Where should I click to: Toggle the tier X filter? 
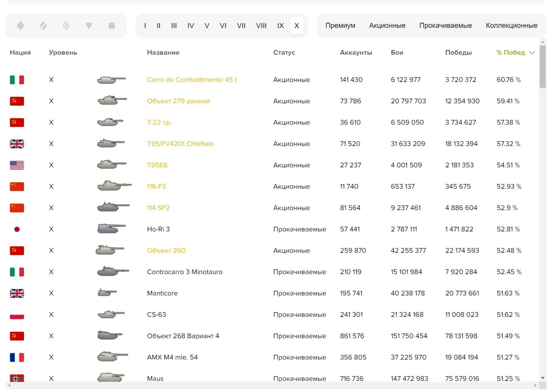pos(297,26)
